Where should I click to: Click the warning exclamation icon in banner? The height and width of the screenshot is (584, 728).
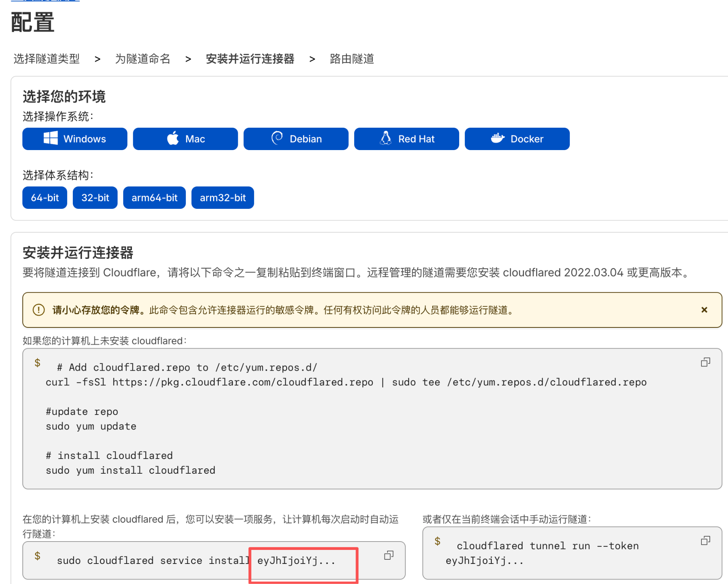coord(38,310)
